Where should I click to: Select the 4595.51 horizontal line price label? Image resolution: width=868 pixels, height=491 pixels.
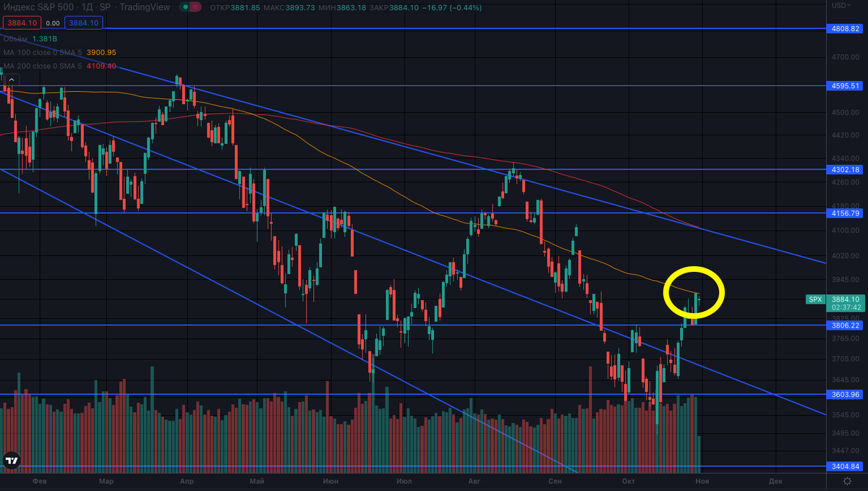tap(846, 85)
